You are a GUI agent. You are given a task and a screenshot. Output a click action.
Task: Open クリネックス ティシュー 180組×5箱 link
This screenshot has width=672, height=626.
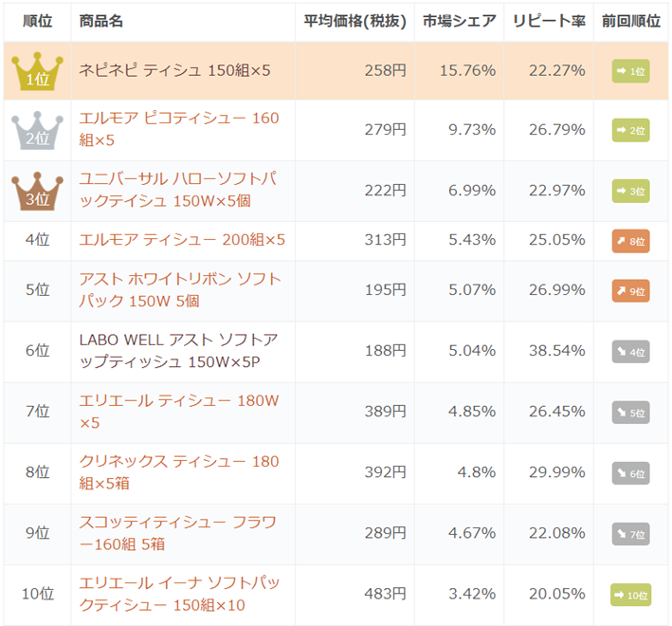click(179, 472)
